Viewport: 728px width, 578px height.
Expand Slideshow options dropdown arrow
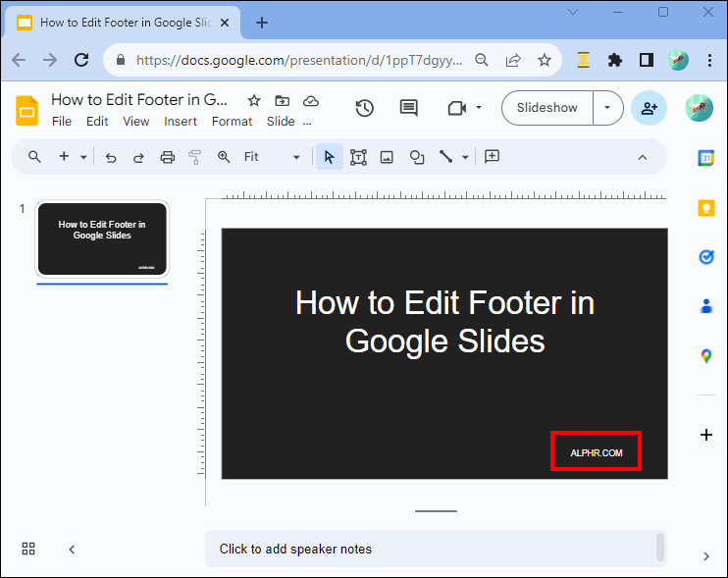608,108
